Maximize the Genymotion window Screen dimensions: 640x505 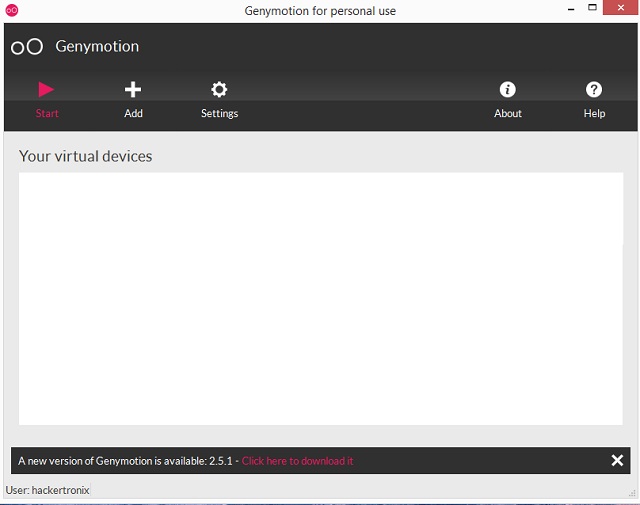click(592, 7)
